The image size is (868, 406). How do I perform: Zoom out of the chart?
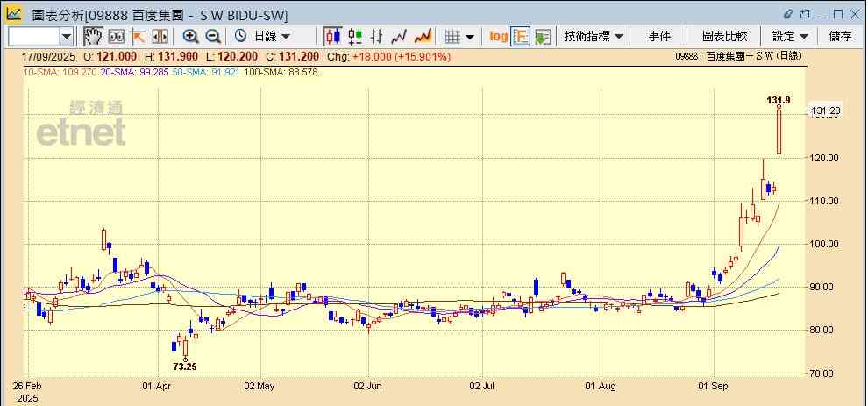click(213, 37)
